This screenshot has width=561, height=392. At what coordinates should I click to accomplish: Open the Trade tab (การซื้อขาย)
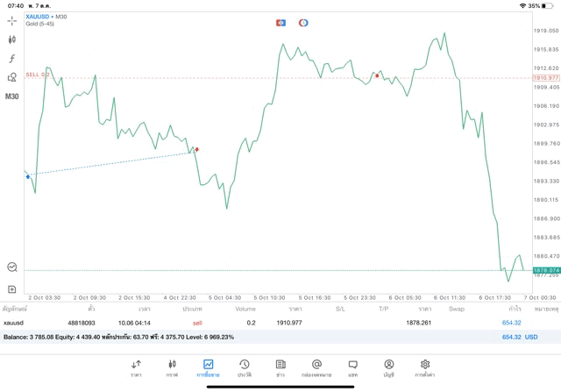[x=208, y=367]
